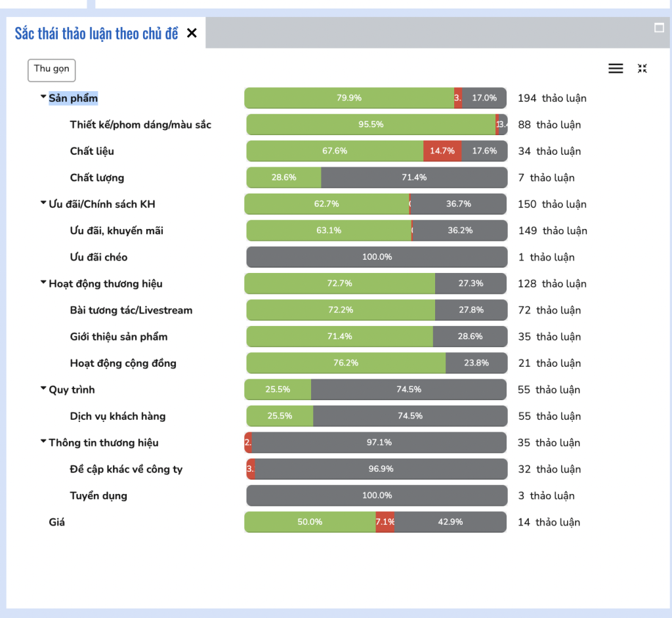Click the red 14.7% segment for Chất liệu
This screenshot has width=672, height=618.
(442, 151)
